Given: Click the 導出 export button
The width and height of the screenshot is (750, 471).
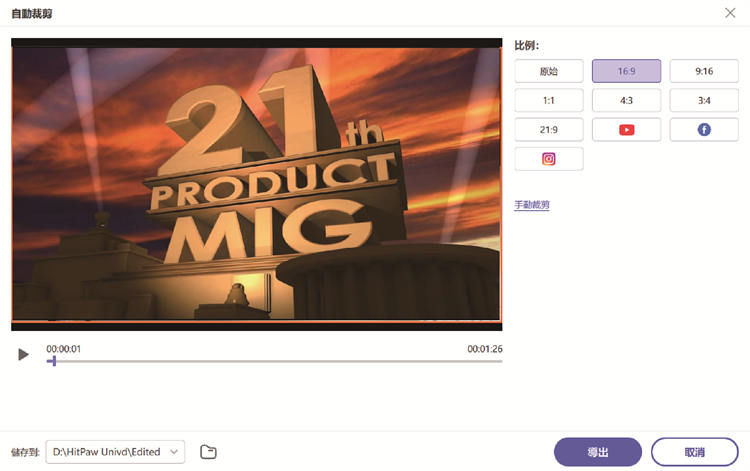Looking at the screenshot, I should point(597,452).
